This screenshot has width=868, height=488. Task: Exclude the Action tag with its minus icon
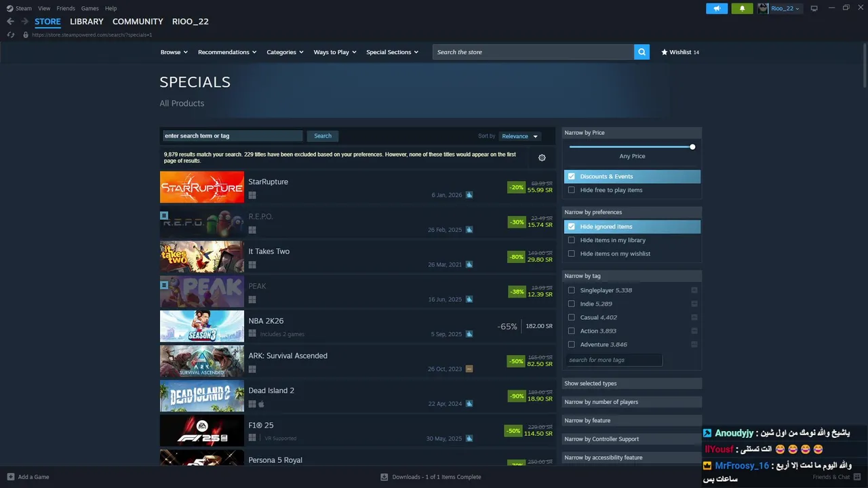click(694, 331)
